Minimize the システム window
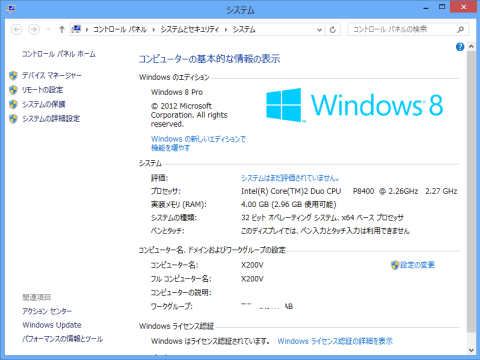 tap(426, 8)
